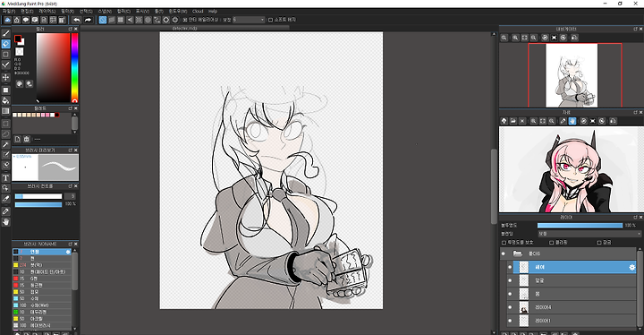Select the 얼굴 layer row
644x335 pixels.
(572, 280)
